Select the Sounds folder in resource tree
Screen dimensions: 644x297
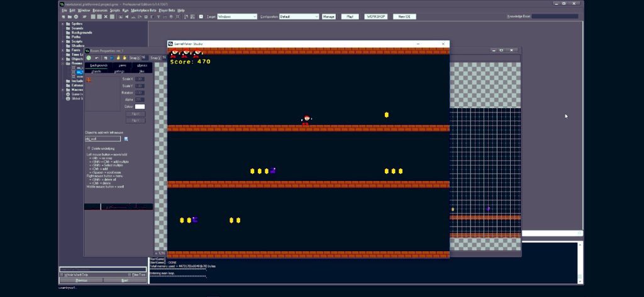click(x=77, y=28)
